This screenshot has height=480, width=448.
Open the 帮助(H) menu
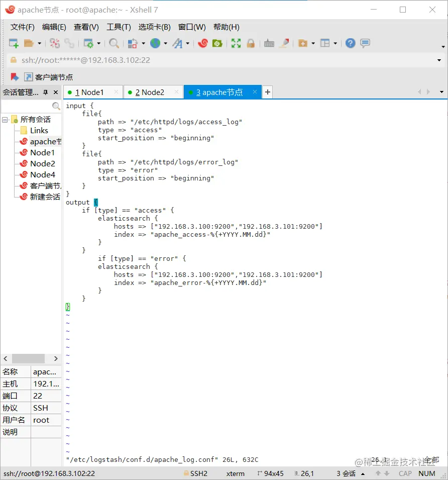(227, 27)
